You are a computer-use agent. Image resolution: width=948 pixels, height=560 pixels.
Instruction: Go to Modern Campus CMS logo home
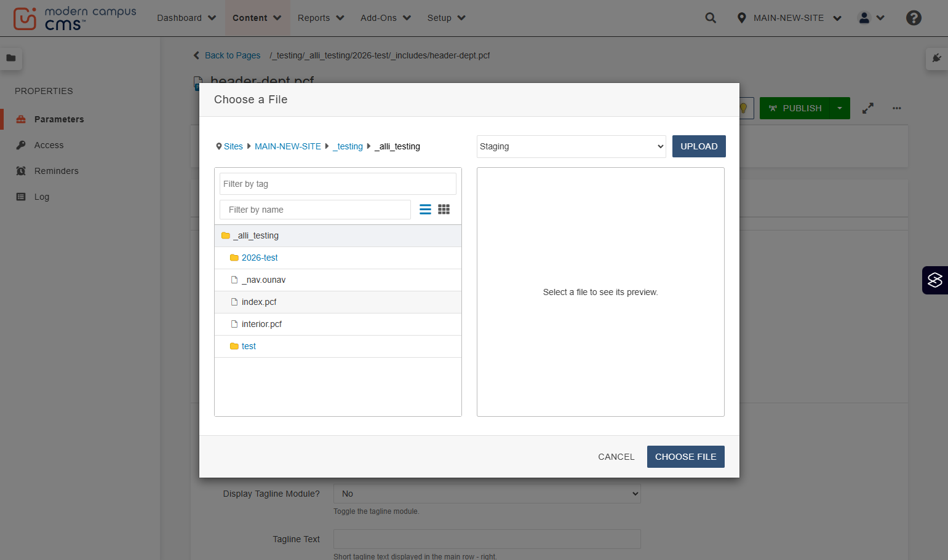[75, 18]
